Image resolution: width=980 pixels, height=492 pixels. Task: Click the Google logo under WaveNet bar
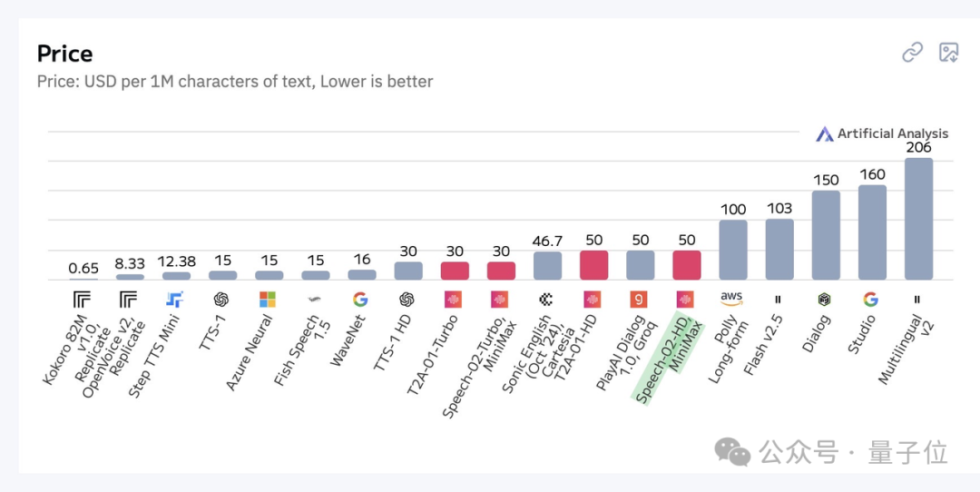click(360, 300)
